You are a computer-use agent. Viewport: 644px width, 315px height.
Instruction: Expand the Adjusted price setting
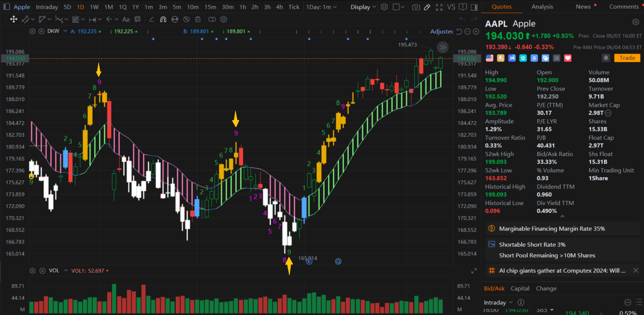click(x=442, y=32)
